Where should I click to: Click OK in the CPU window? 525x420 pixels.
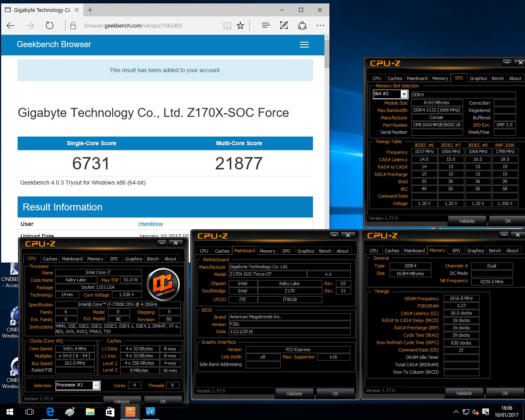click(163, 401)
